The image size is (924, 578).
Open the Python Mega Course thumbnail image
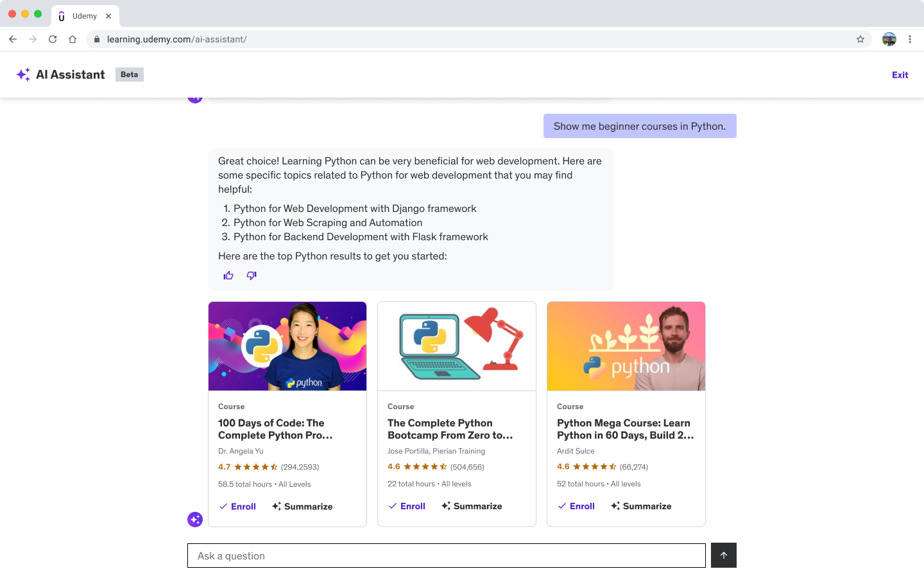[626, 346]
